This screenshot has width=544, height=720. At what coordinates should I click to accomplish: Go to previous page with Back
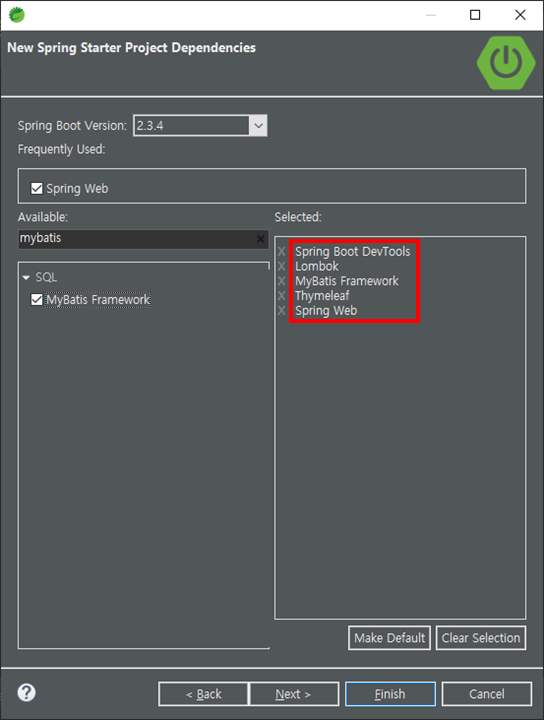pos(203,694)
